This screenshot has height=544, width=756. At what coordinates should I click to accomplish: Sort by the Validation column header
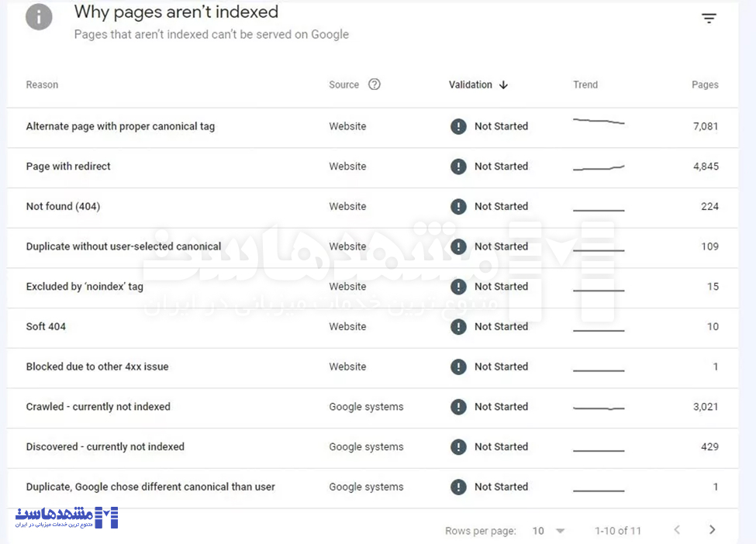pyautogui.click(x=470, y=84)
